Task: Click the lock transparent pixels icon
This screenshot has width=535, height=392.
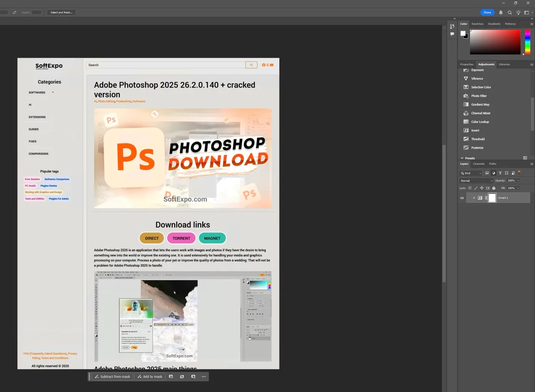Action: pyautogui.click(x=469, y=188)
